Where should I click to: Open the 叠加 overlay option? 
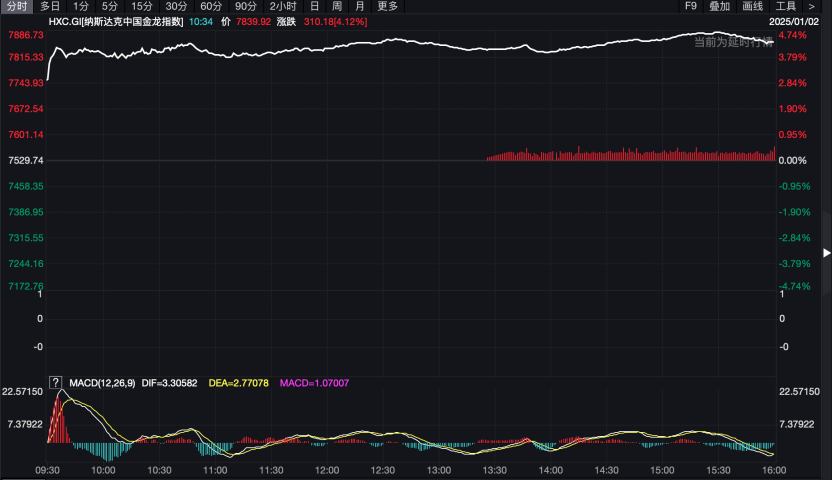720,6
